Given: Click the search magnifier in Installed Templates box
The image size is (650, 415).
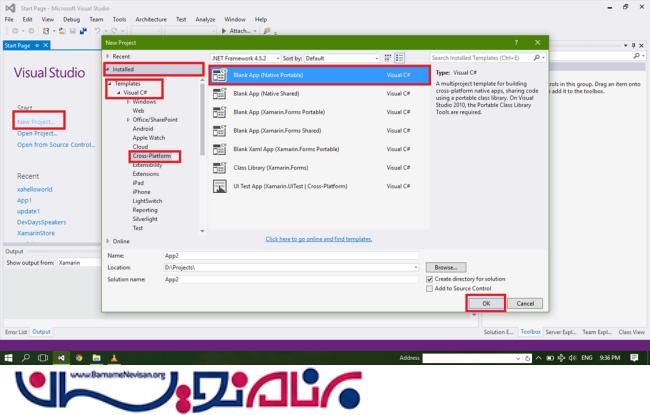Looking at the screenshot, I should click(537, 58).
